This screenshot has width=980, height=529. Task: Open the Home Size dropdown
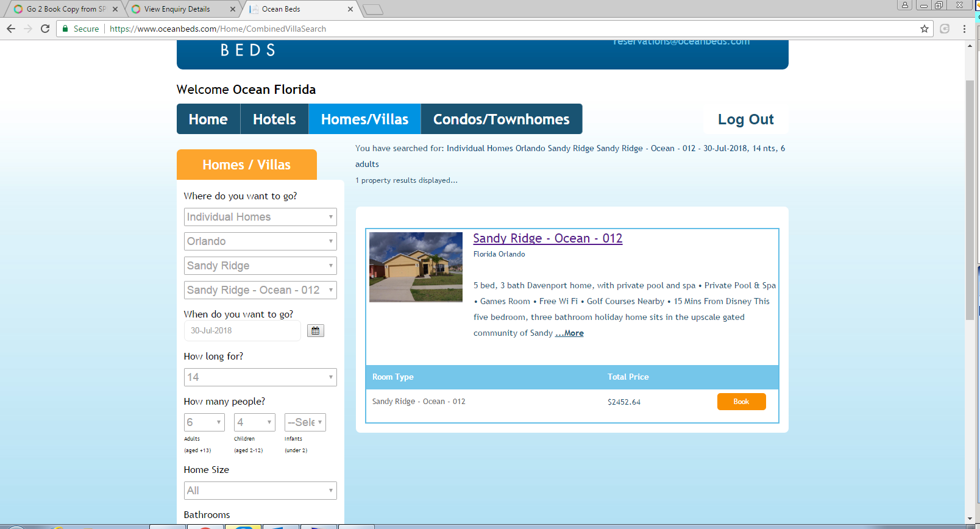(260, 491)
